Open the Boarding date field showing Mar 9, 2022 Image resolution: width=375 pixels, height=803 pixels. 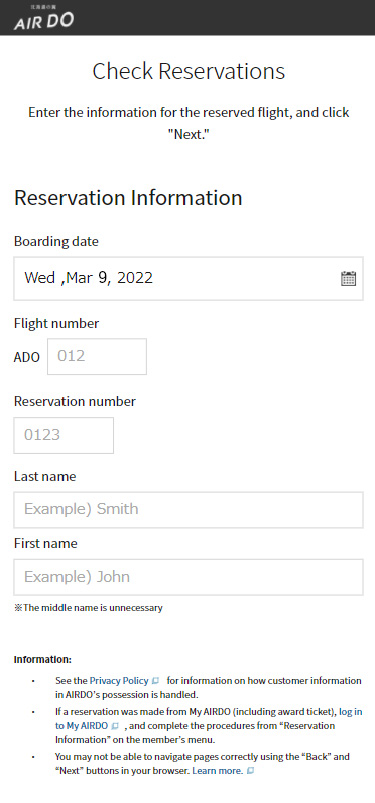[x=189, y=279]
